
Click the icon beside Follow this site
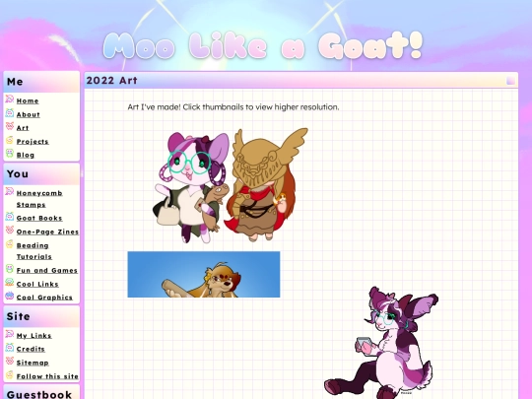(10, 374)
